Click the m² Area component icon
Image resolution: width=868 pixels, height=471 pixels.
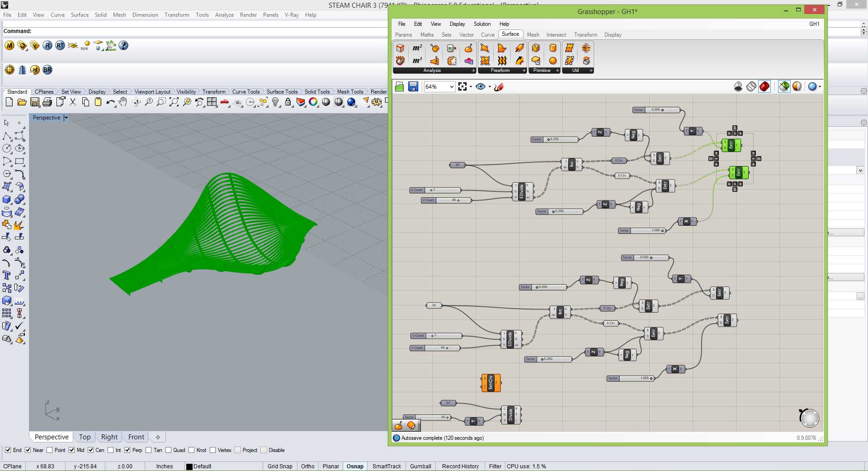tap(417, 48)
